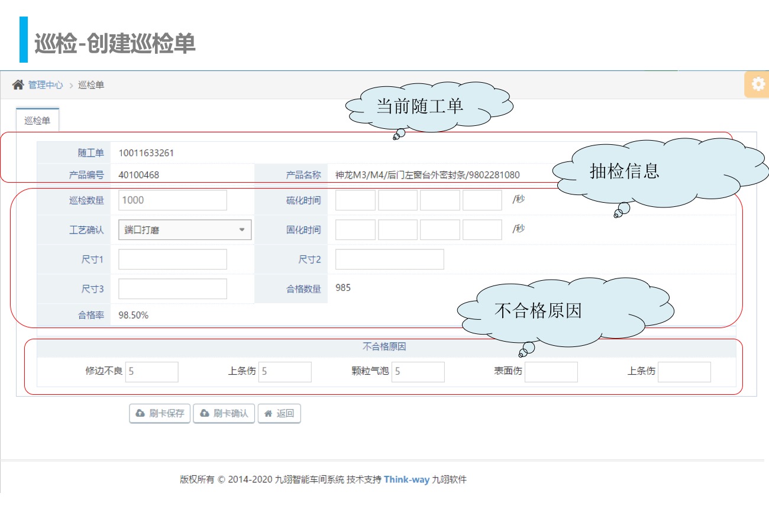This screenshot has width=769, height=532.
Task: Click the home icon in breadcrumb
Action: [18, 85]
